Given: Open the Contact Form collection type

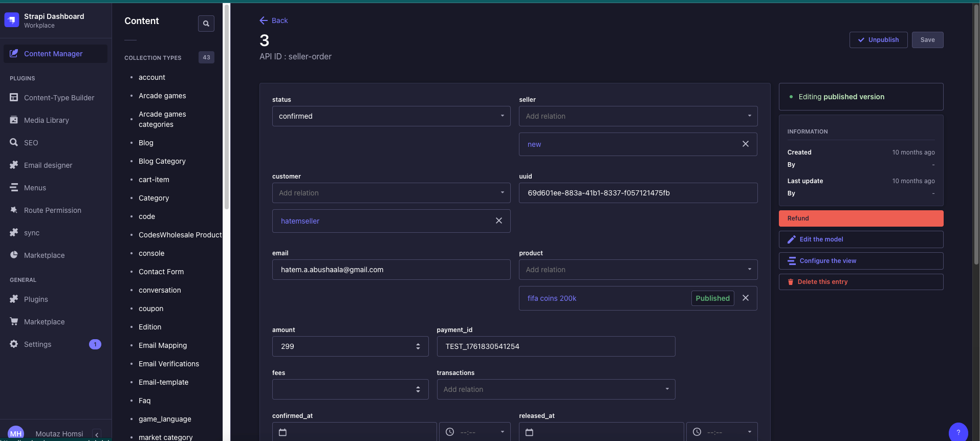Looking at the screenshot, I should click(x=161, y=272).
